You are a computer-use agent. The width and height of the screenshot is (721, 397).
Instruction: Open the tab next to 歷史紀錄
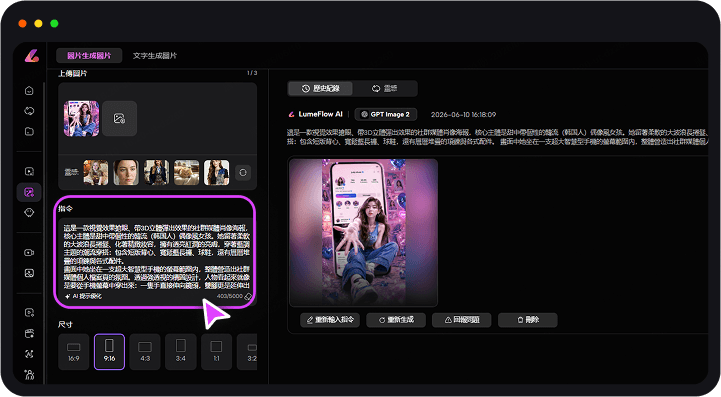[385, 88]
